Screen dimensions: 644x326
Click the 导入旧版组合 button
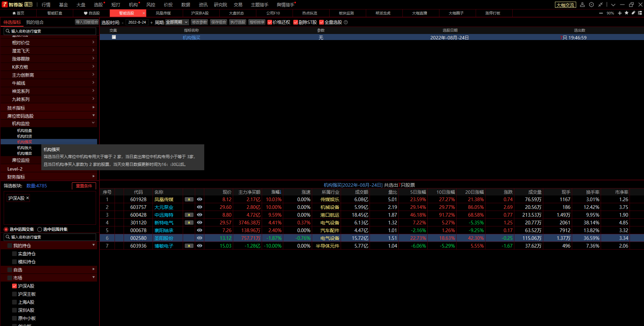(87, 22)
